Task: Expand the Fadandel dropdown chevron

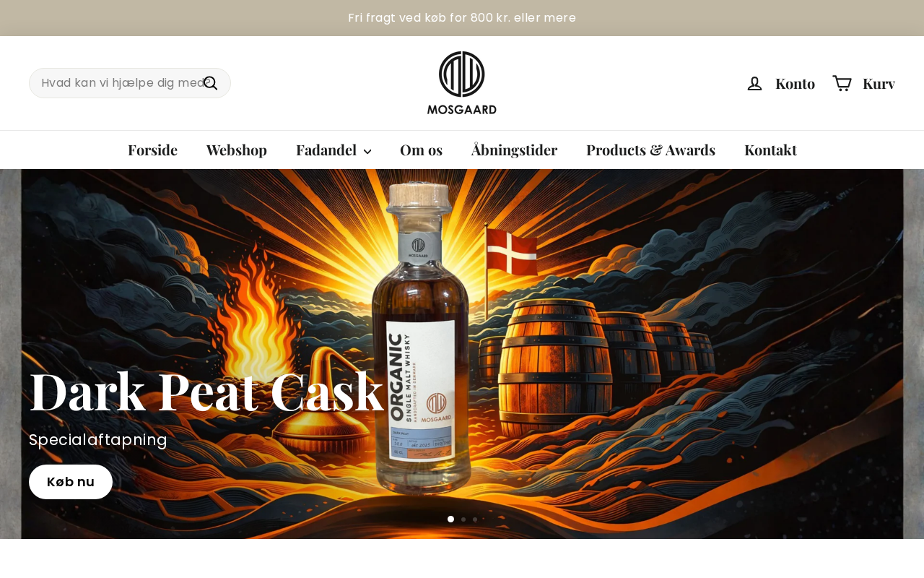Action: [x=367, y=151]
